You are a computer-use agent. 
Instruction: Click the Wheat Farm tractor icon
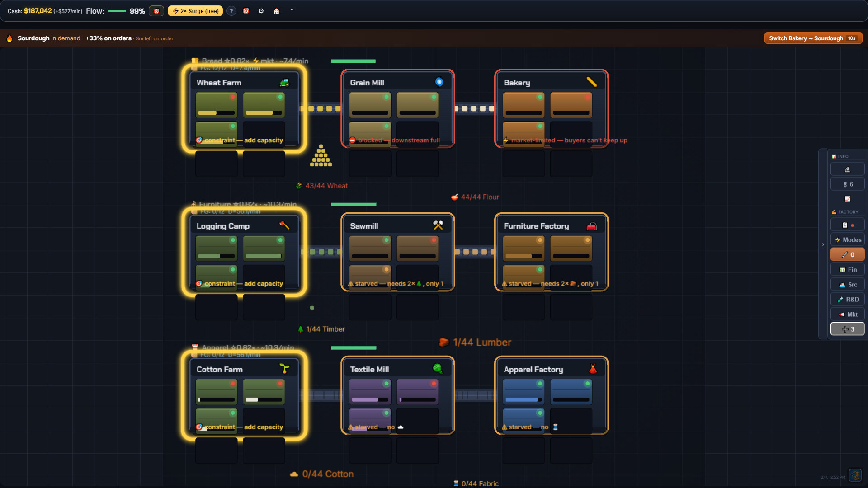pos(284,82)
